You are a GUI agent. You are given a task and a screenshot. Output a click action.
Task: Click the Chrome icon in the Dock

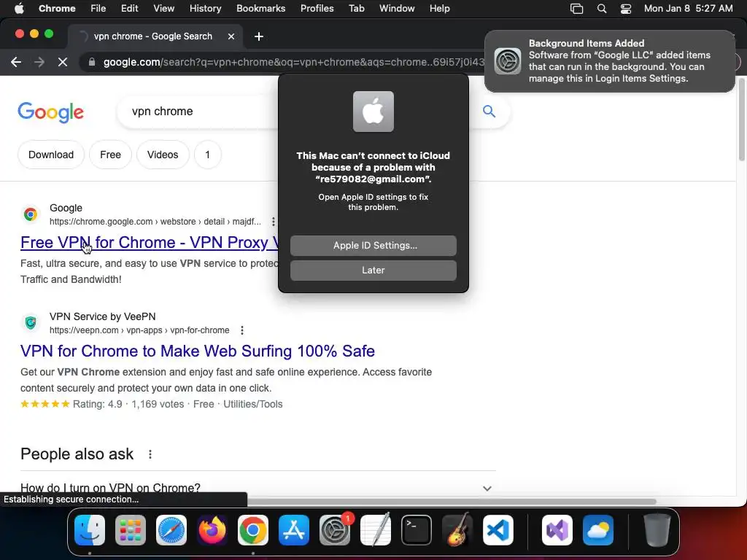tap(253, 530)
